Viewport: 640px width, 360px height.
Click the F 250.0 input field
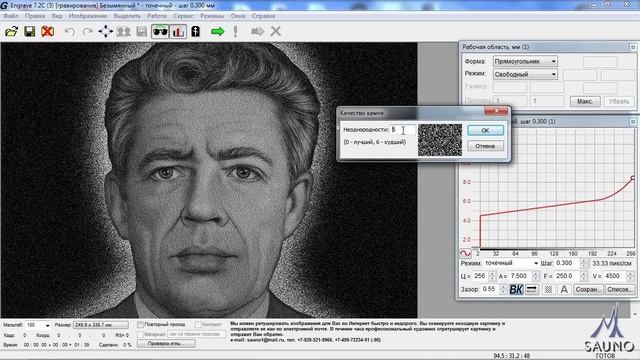coord(567,276)
